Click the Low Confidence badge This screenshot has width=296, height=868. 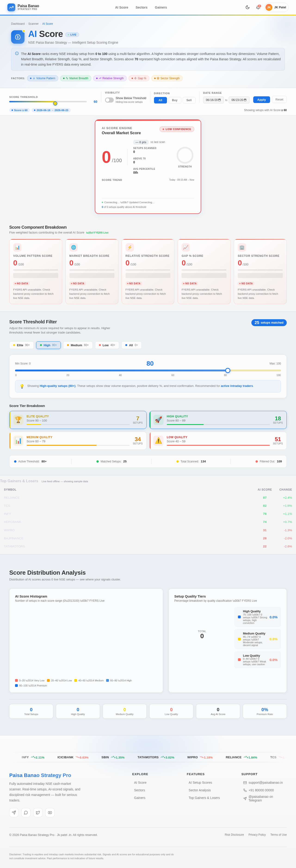177,129
